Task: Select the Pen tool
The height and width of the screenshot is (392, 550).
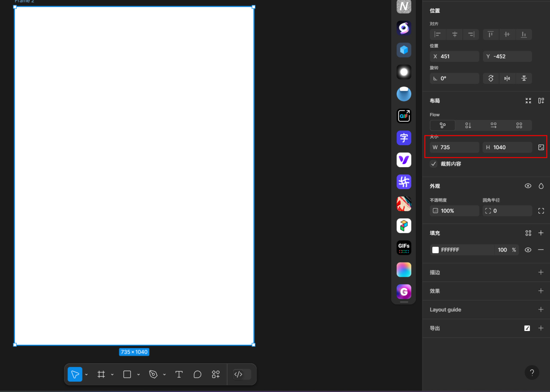Action: (x=153, y=374)
